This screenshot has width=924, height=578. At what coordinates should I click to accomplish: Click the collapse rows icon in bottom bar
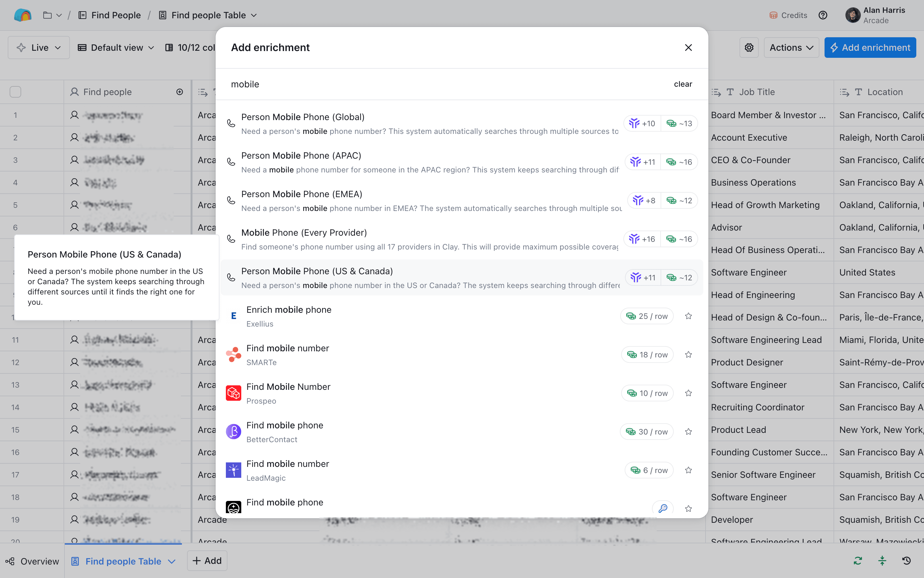(882, 561)
